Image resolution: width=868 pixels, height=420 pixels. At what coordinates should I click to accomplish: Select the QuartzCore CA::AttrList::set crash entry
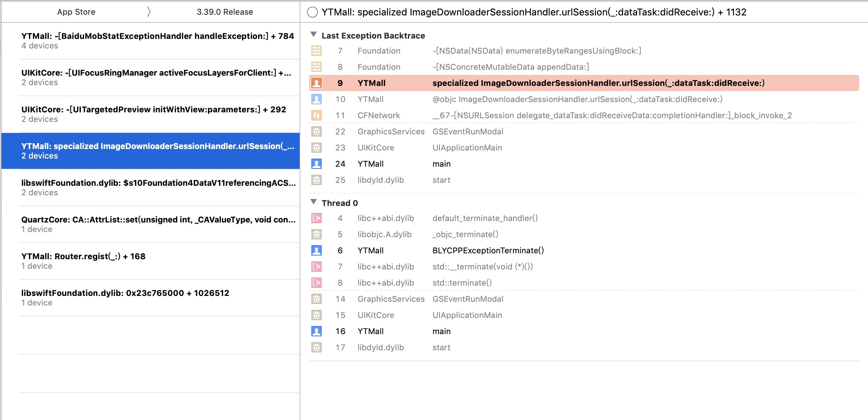pyautogui.click(x=158, y=224)
